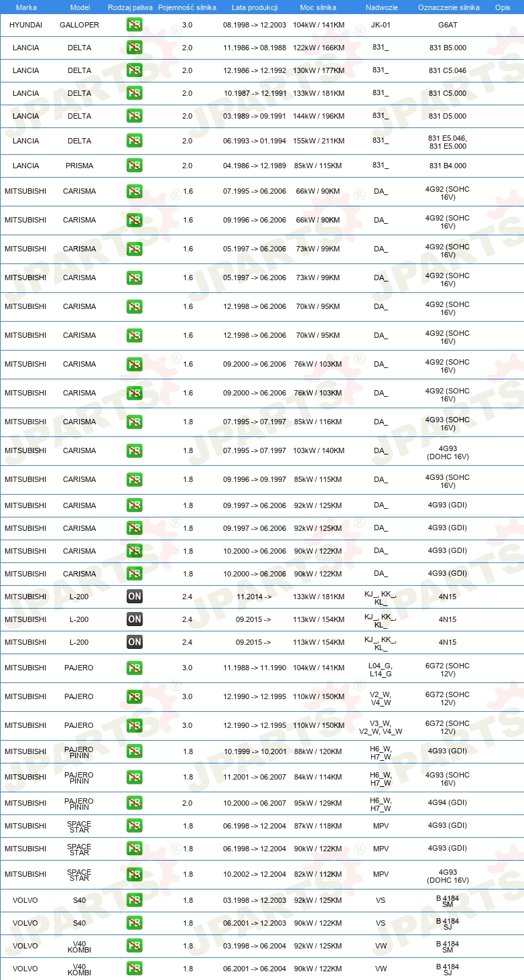Click the fuel icon in the V40 Kombi 90kW row

(135, 969)
